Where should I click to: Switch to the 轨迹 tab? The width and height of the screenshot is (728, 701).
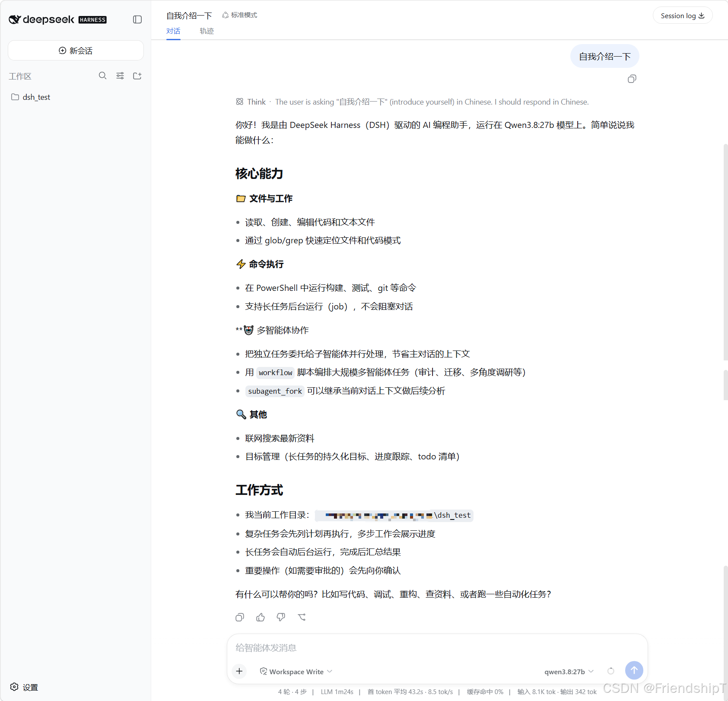[207, 31]
